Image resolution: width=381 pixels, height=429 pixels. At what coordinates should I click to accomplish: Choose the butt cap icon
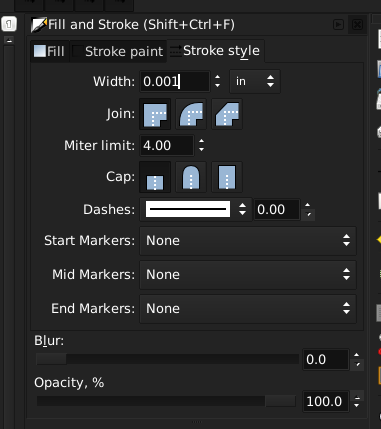tap(155, 177)
